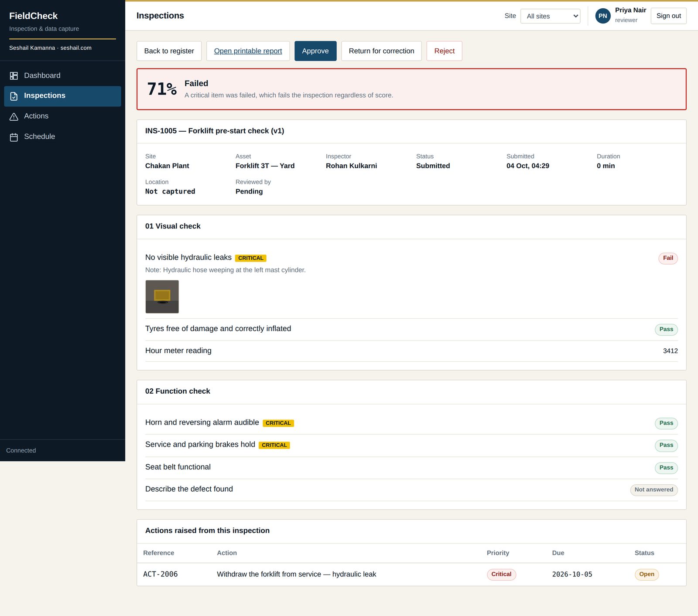This screenshot has width=698, height=616.
Task: Open the Dashboard page
Action: tap(62, 76)
